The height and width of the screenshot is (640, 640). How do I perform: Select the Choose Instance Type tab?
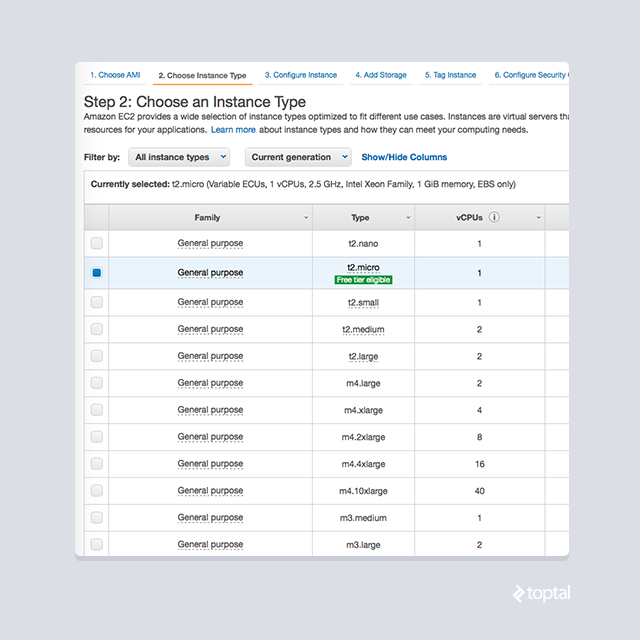[202, 76]
